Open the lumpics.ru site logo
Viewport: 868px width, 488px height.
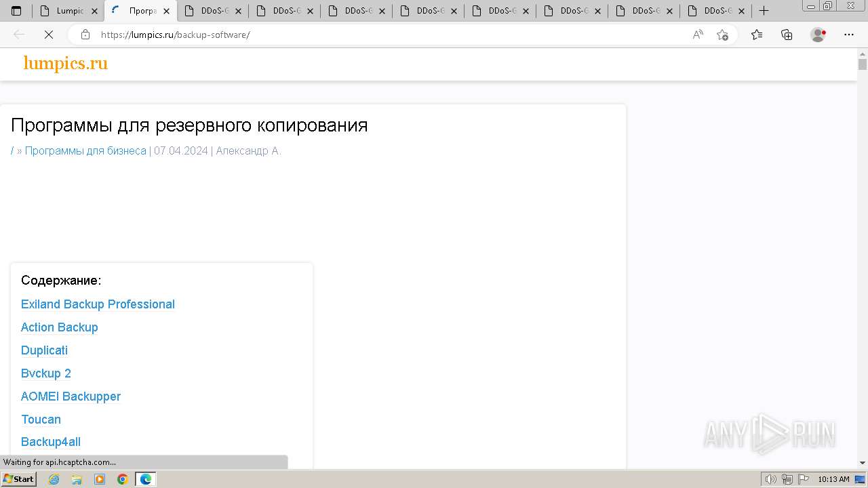pyautogui.click(x=66, y=63)
